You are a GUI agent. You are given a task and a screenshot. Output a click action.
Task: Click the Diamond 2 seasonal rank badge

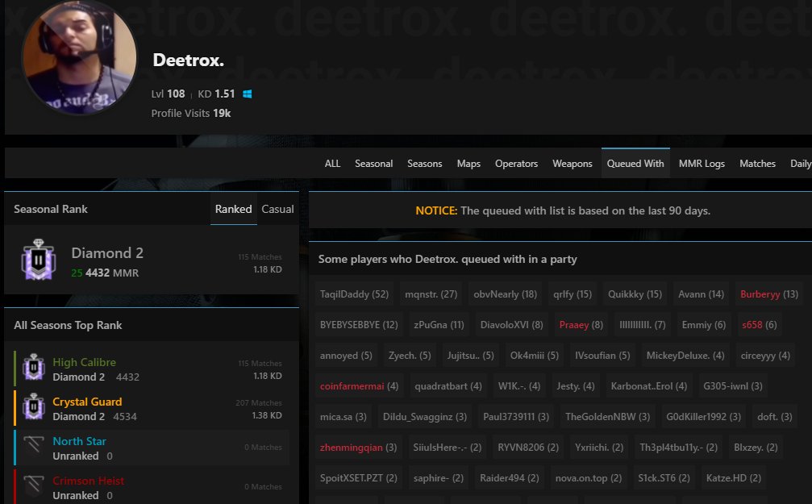pyautogui.click(x=39, y=260)
